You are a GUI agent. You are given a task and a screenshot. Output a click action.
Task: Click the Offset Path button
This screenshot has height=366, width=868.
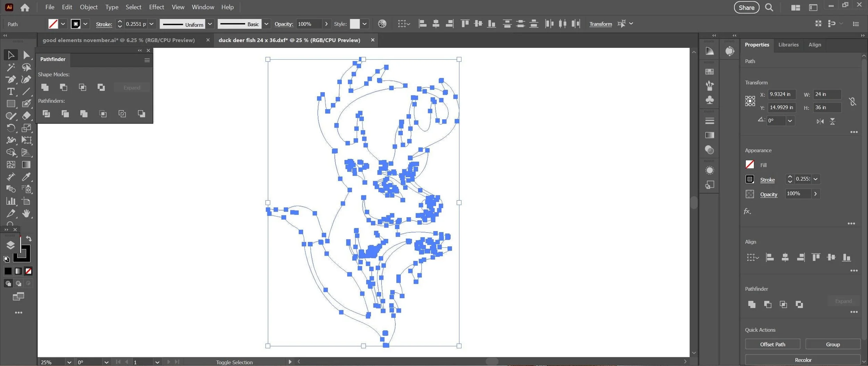tap(773, 344)
